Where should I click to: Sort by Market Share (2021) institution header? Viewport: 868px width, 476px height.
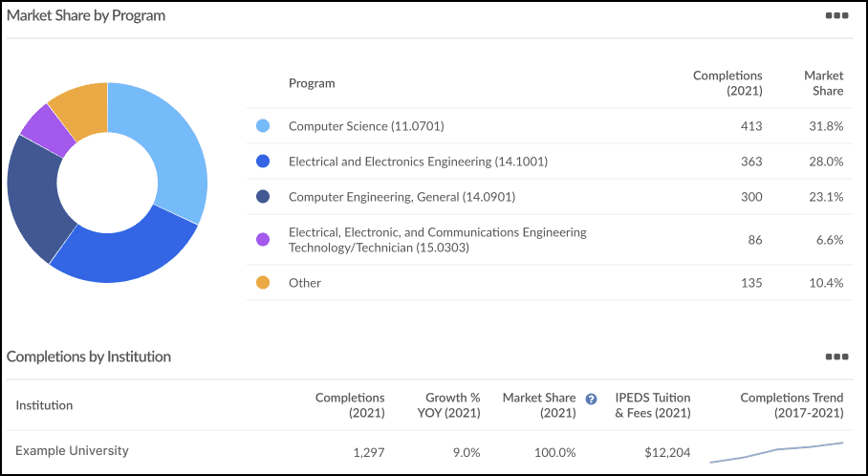point(539,405)
